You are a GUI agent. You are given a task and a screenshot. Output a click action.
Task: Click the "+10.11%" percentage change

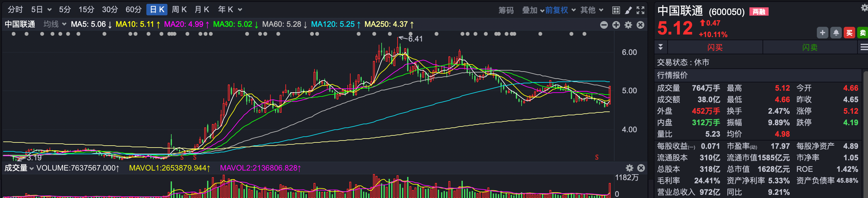pos(713,35)
